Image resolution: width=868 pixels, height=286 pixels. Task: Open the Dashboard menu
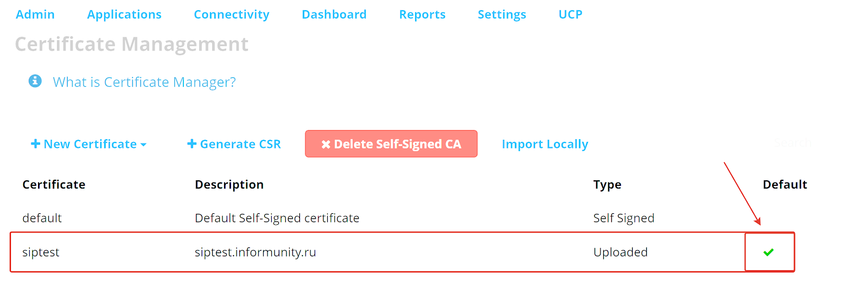[x=334, y=15]
